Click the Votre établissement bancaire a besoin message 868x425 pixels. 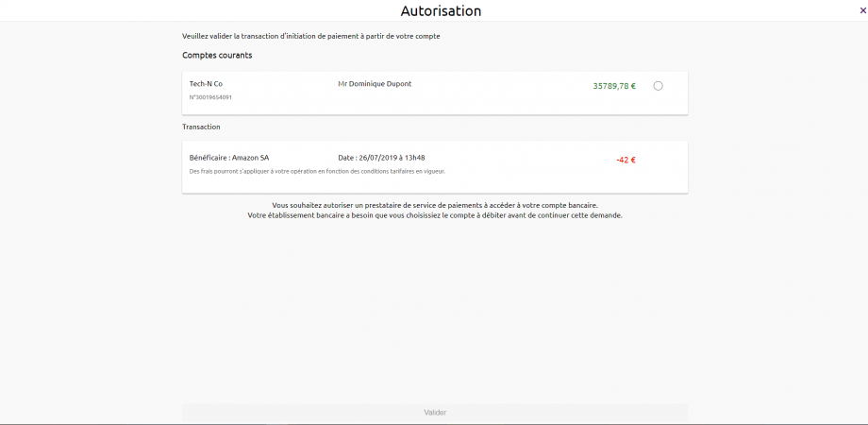click(435, 215)
